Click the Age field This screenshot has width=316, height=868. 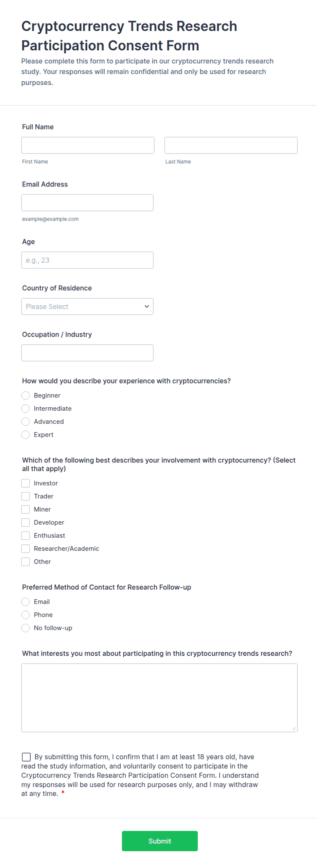(87, 260)
